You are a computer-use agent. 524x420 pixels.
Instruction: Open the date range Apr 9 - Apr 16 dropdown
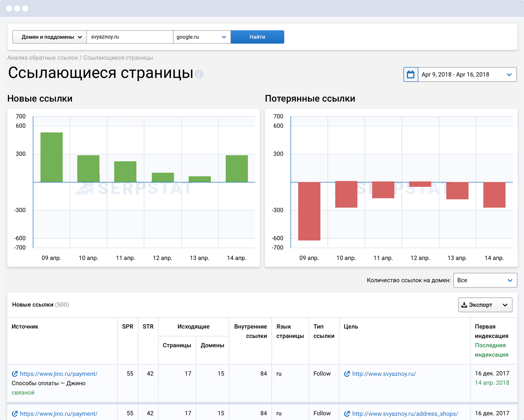click(467, 75)
